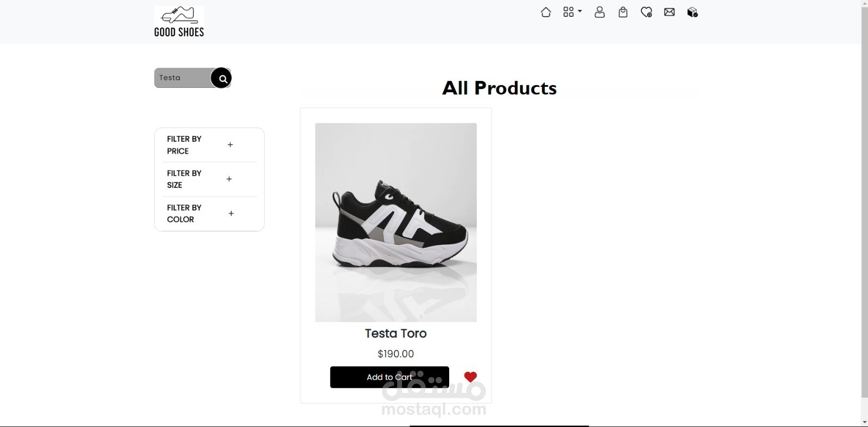
Task: Focus the search field containing Testa
Action: point(182,78)
